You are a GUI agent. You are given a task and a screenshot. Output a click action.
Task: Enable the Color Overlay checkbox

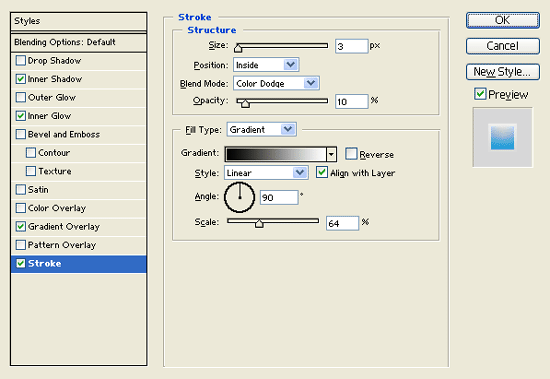[21, 208]
